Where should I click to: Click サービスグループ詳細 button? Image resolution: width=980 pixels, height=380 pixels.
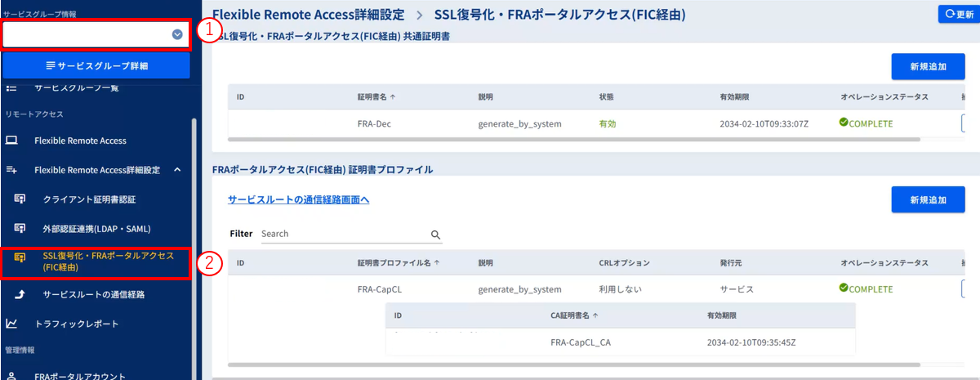(96, 65)
